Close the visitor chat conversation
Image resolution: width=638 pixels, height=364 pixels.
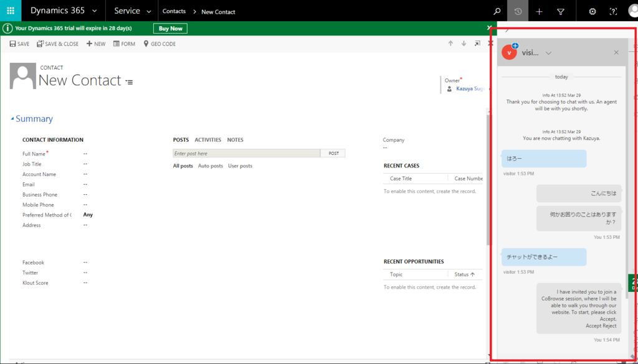click(x=616, y=52)
